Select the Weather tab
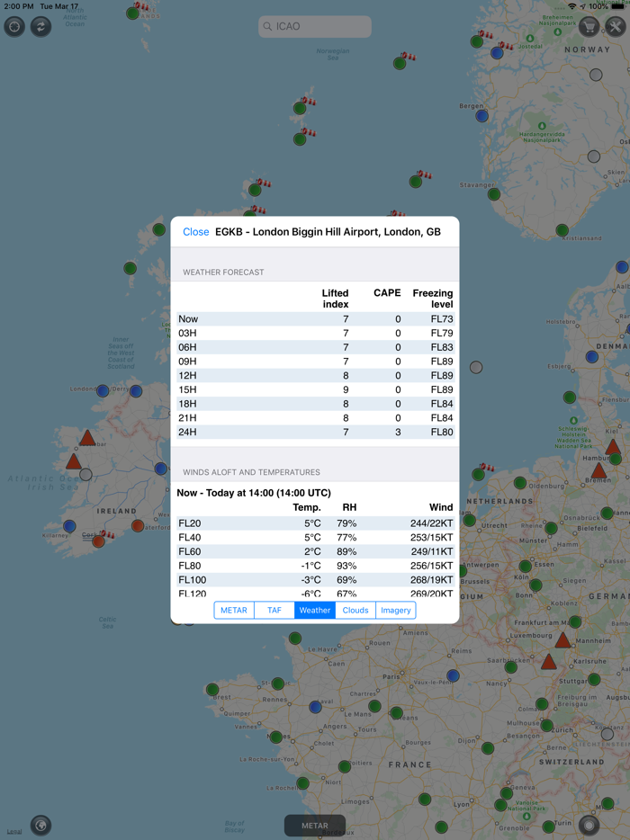630x840 pixels. coord(315,610)
